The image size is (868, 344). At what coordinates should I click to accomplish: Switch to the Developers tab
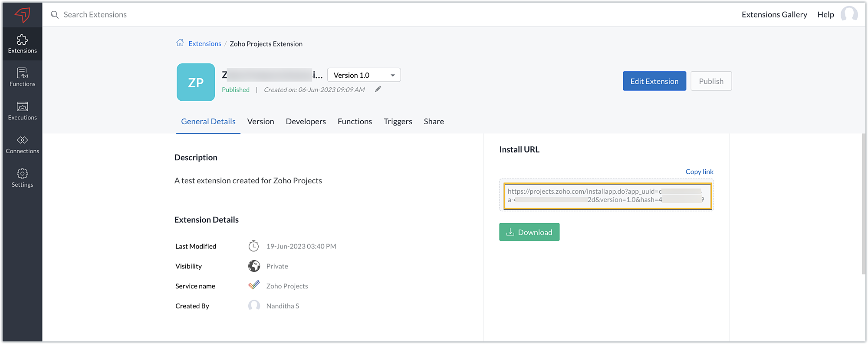(x=306, y=122)
